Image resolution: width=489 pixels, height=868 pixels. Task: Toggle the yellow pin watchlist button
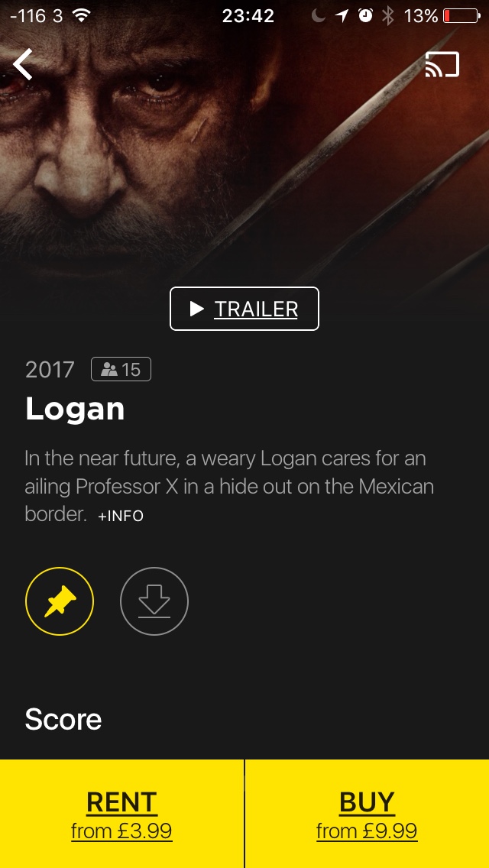(60, 601)
